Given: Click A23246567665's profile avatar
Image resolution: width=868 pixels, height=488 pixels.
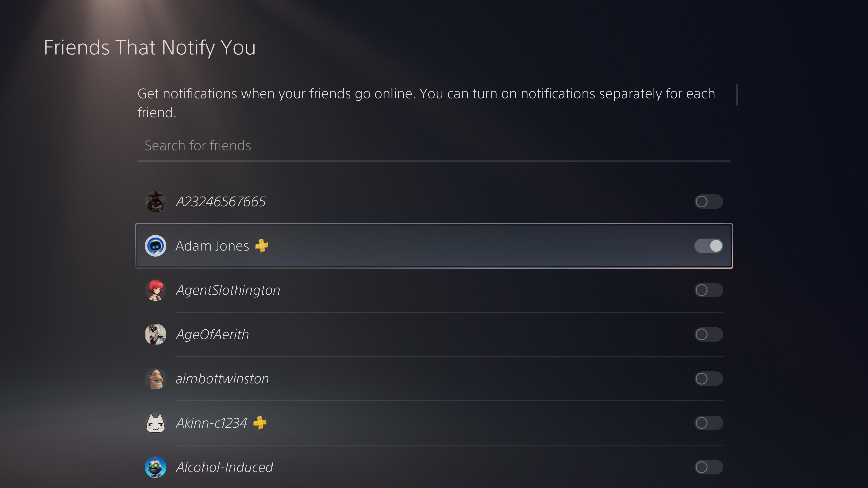Looking at the screenshot, I should pyautogui.click(x=155, y=202).
